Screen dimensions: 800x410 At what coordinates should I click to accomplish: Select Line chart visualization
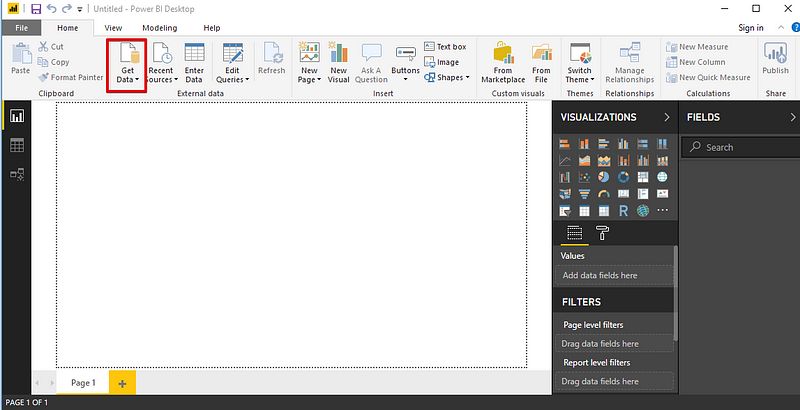565,161
